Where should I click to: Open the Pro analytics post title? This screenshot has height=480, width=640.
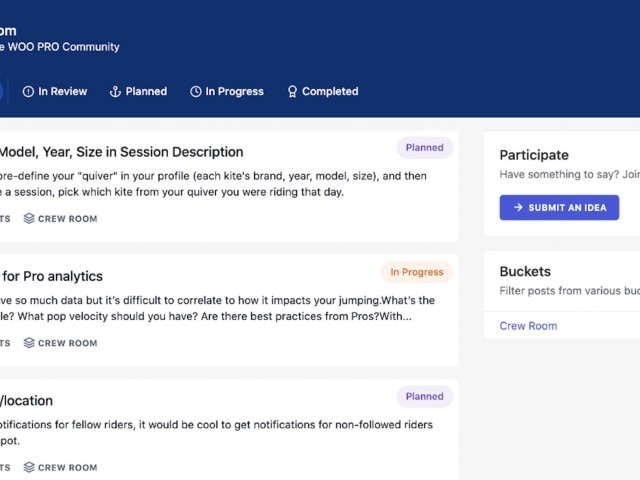[52, 276]
